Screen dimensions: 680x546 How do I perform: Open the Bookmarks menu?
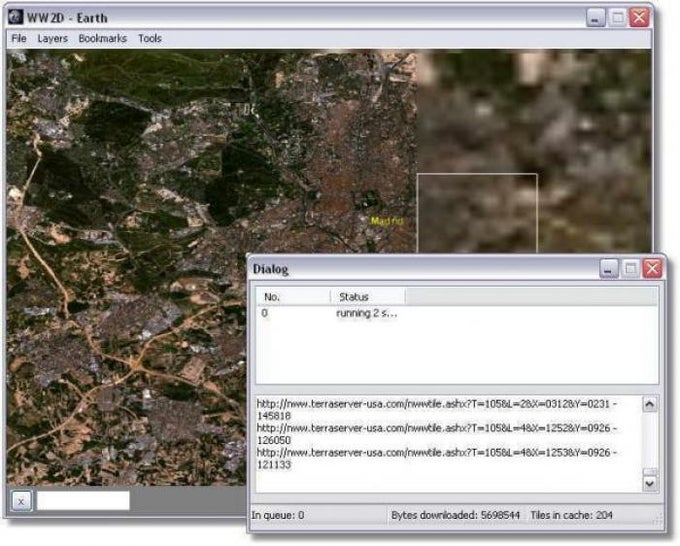103,39
